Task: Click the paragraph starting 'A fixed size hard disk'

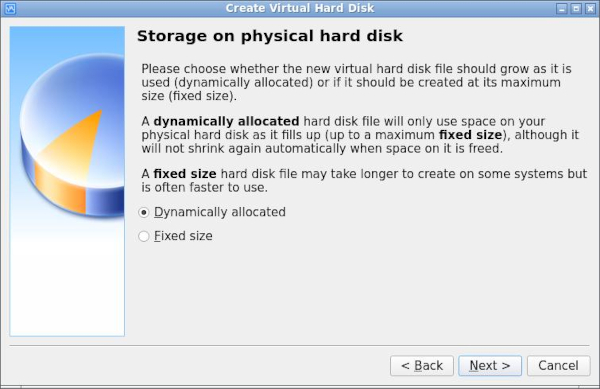Action: pos(364,181)
